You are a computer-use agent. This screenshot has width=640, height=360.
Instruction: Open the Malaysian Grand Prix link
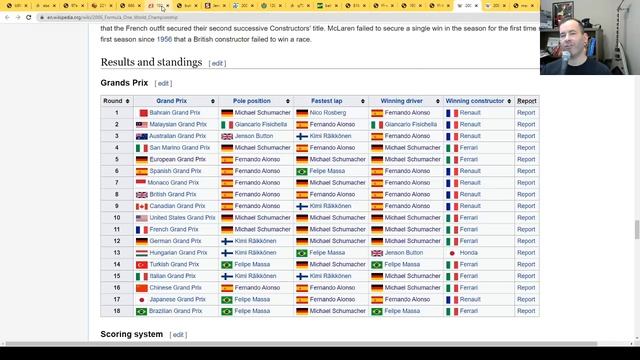(x=178, y=124)
